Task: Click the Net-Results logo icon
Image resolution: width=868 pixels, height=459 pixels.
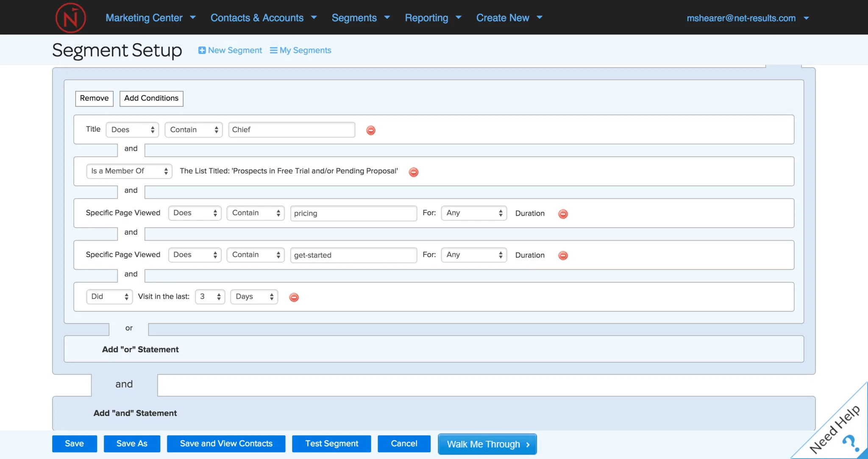Action: point(70,18)
